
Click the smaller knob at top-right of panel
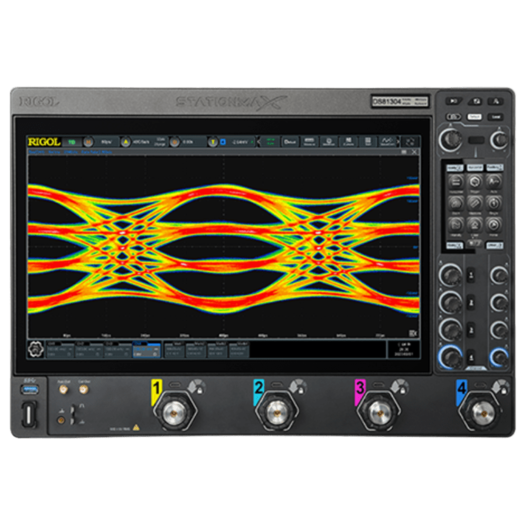pyautogui.click(x=499, y=140)
